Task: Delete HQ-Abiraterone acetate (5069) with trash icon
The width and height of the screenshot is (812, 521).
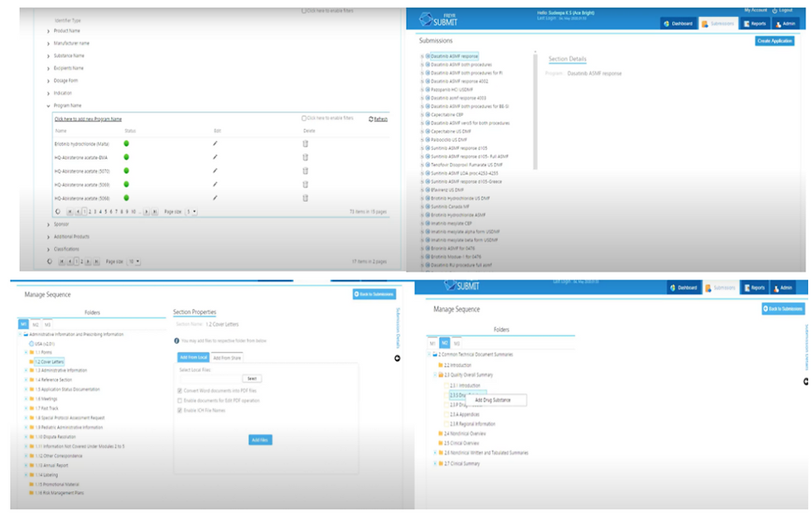Action: coord(306,185)
